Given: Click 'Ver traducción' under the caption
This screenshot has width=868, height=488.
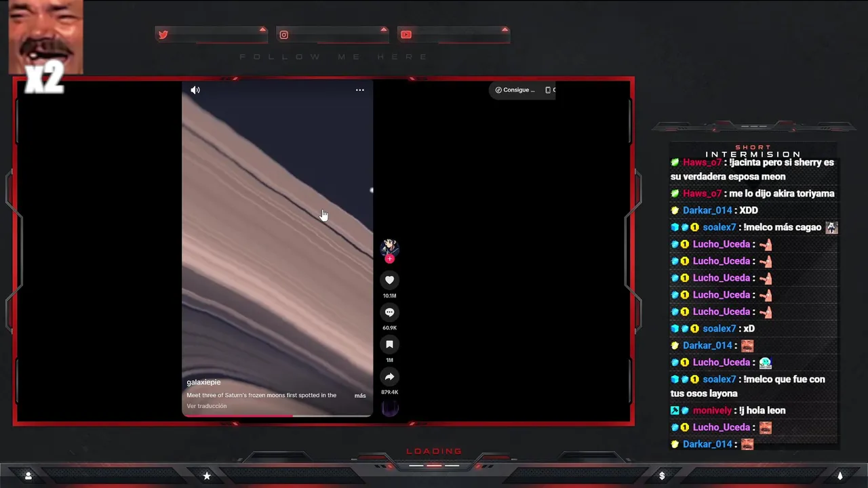Looking at the screenshot, I should pos(207,406).
